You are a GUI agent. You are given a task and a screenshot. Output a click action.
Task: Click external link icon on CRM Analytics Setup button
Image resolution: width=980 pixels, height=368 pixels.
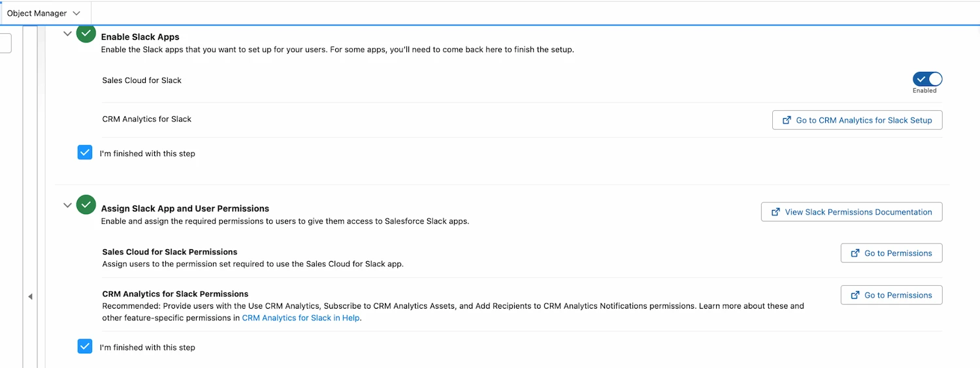pyautogui.click(x=787, y=120)
